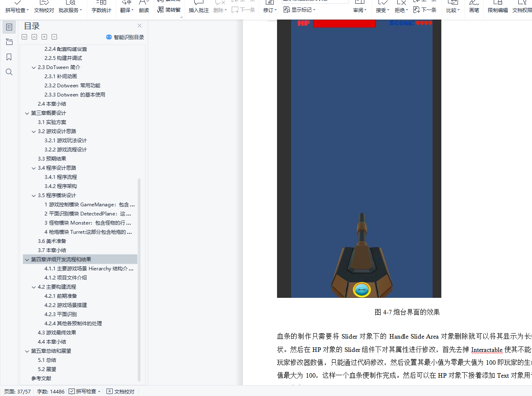The width and height of the screenshot is (532, 396).
Task: Go to 3.2.2 游戏流程设计 heading
Action: (66, 150)
